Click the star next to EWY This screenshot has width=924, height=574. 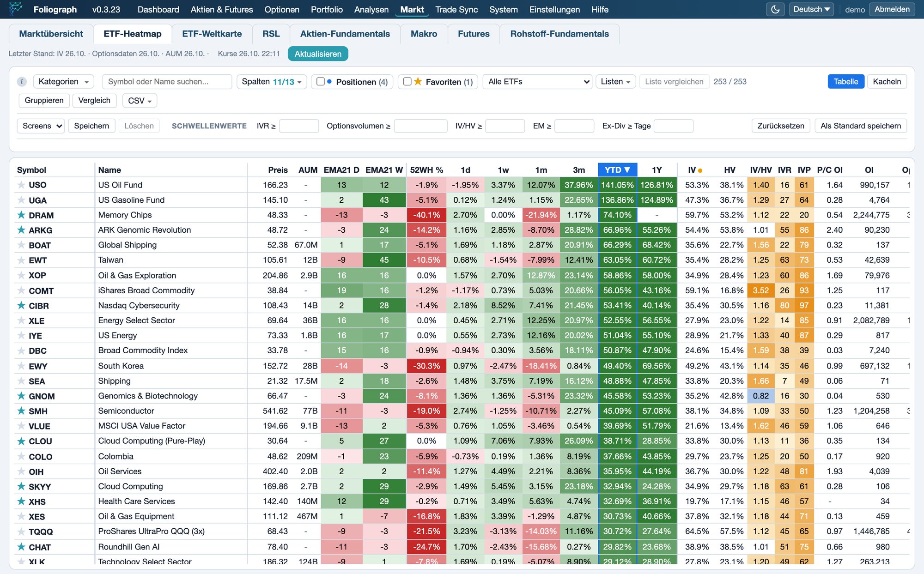pos(21,366)
